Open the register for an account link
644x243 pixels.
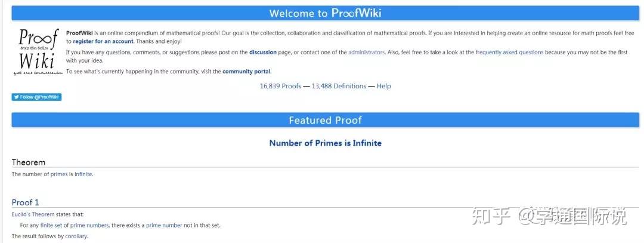(x=103, y=41)
